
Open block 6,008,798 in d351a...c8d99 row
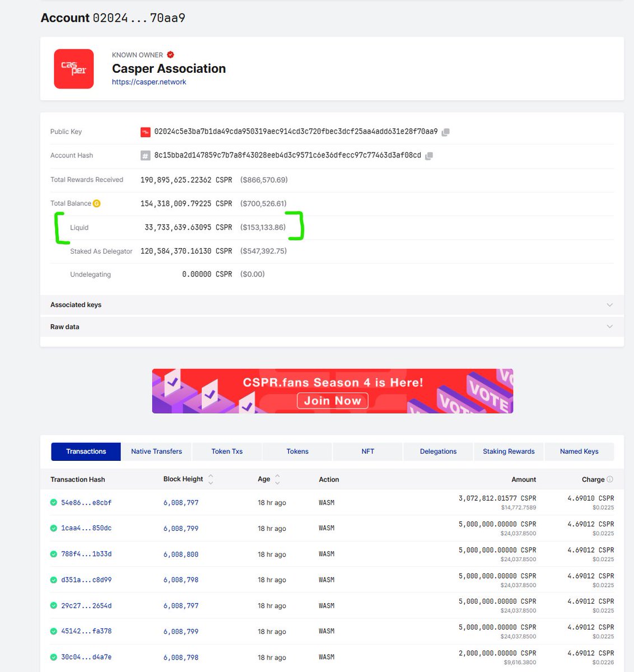click(x=181, y=580)
